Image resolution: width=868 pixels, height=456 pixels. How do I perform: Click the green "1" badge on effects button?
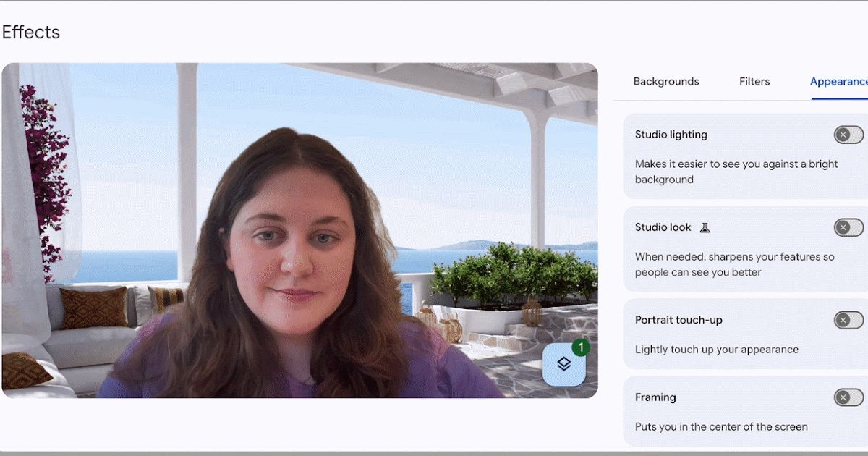click(x=579, y=348)
